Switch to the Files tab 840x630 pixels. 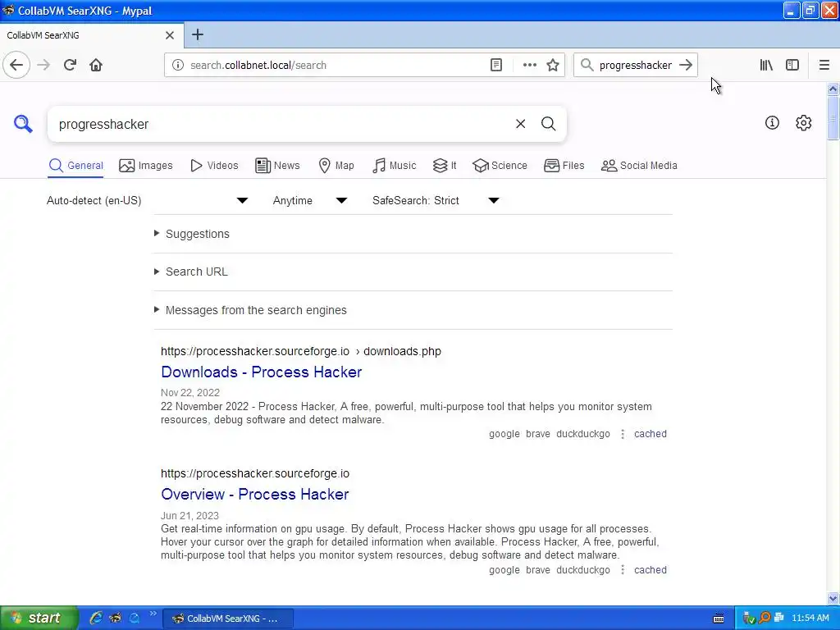pyautogui.click(x=564, y=166)
